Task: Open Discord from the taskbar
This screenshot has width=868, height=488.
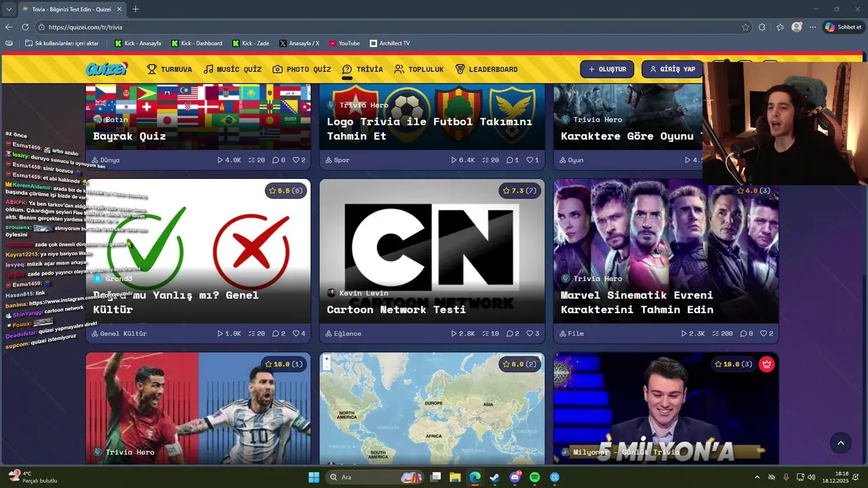Action: tap(515, 477)
